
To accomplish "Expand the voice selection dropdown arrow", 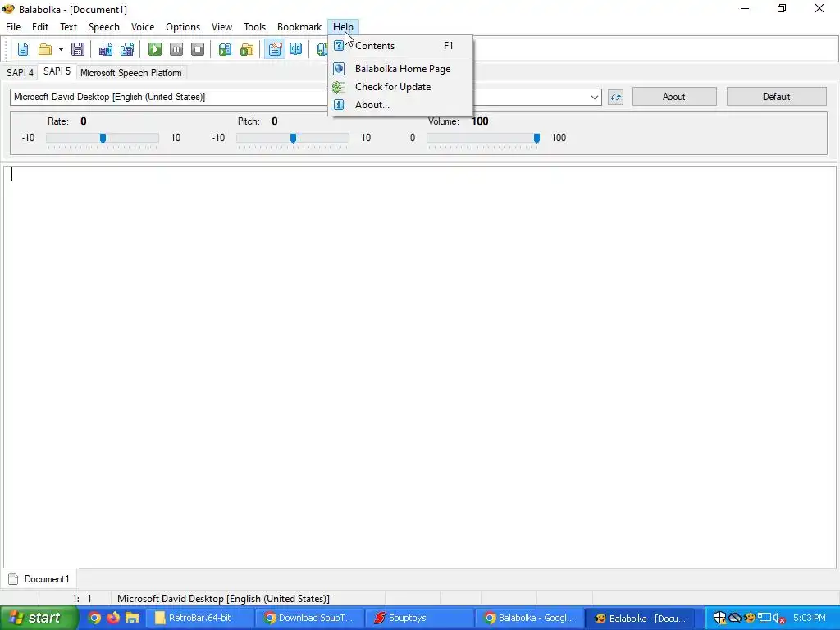I will (x=594, y=97).
